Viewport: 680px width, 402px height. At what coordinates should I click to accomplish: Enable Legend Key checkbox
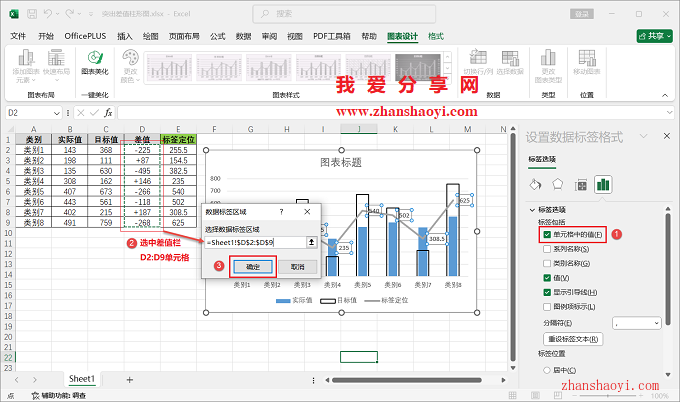(547, 307)
